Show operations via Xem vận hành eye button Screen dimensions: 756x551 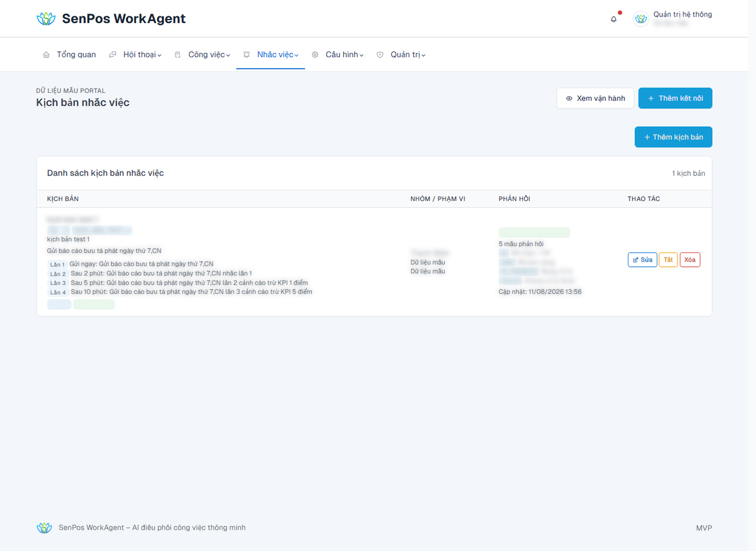tap(595, 99)
